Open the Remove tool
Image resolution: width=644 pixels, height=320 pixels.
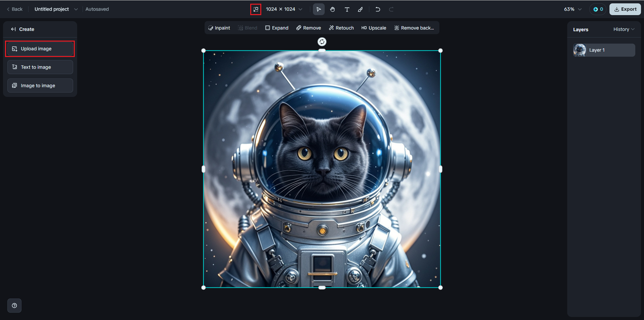point(308,28)
